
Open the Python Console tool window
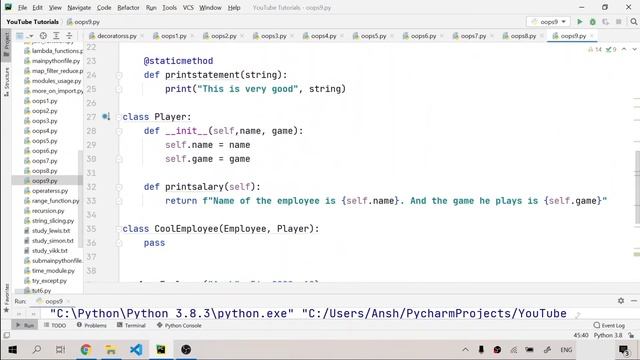pos(179,325)
